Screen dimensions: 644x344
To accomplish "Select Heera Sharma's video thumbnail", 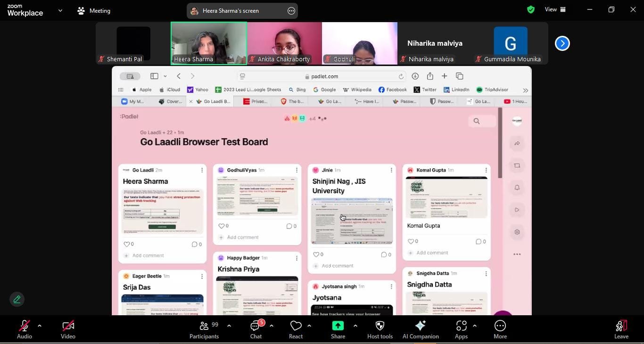I will pyautogui.click(x=208, y=43).
